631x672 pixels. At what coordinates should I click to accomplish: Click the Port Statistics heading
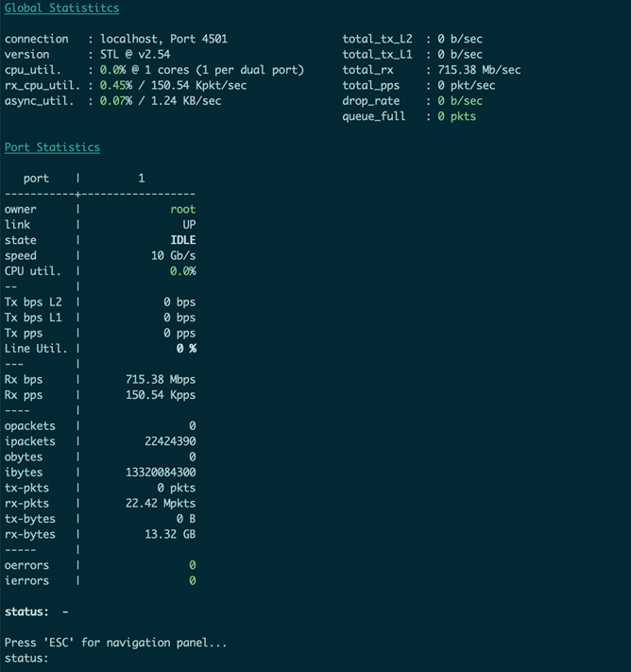pos(52,147)
